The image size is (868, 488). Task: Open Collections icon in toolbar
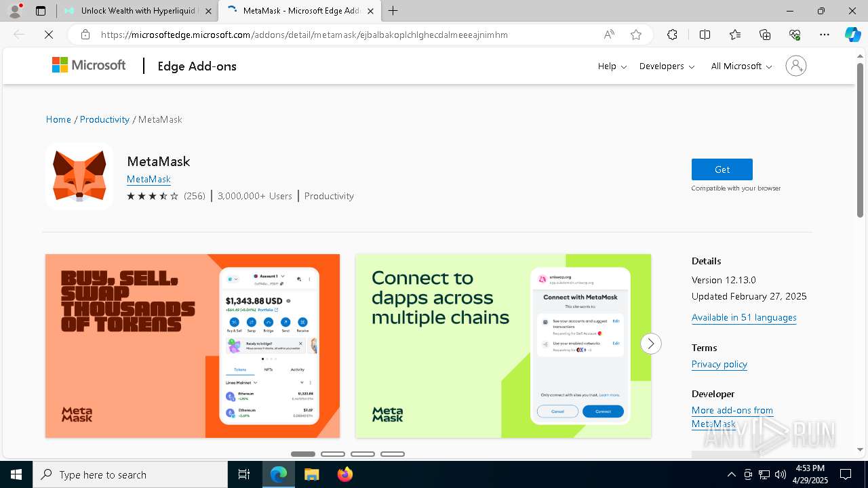pos(765,35)
